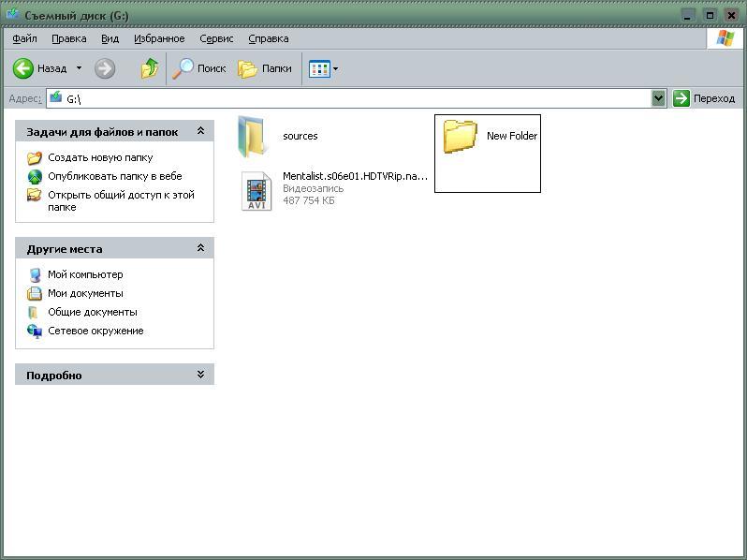Close the Съемный диск window
This screenshot has width=747, height=560.
point(732,15)
